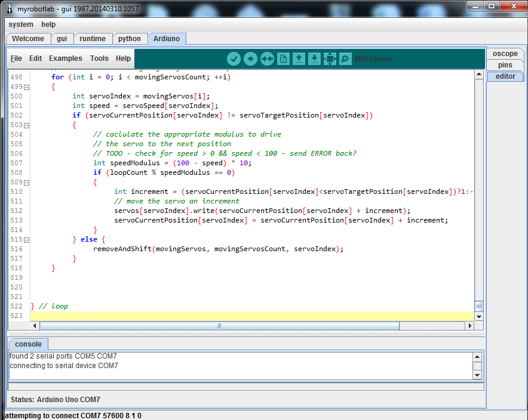This screenshot has height=420, width=528.
Task: Switch to the python tab
Action: tap(130, 39)
